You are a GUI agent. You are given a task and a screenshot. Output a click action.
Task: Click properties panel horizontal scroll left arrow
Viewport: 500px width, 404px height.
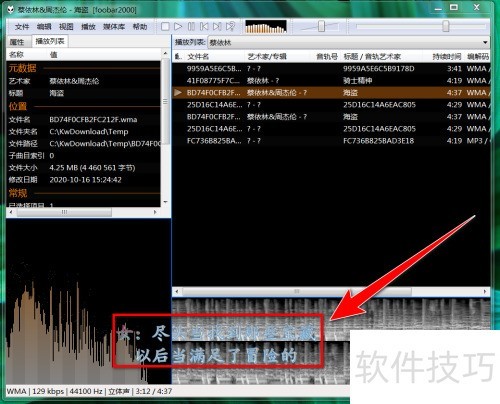point(11,212)
